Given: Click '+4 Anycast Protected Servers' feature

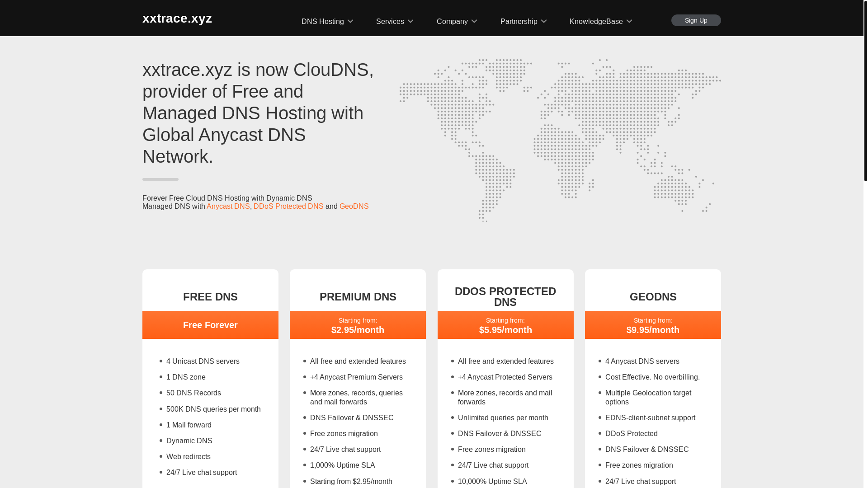Looking at the screenshot, I should 505,377.
